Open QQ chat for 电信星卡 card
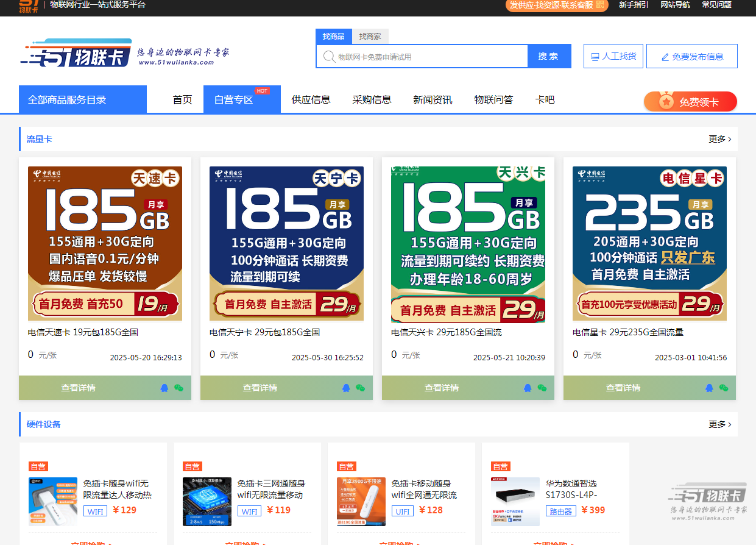 709,388
